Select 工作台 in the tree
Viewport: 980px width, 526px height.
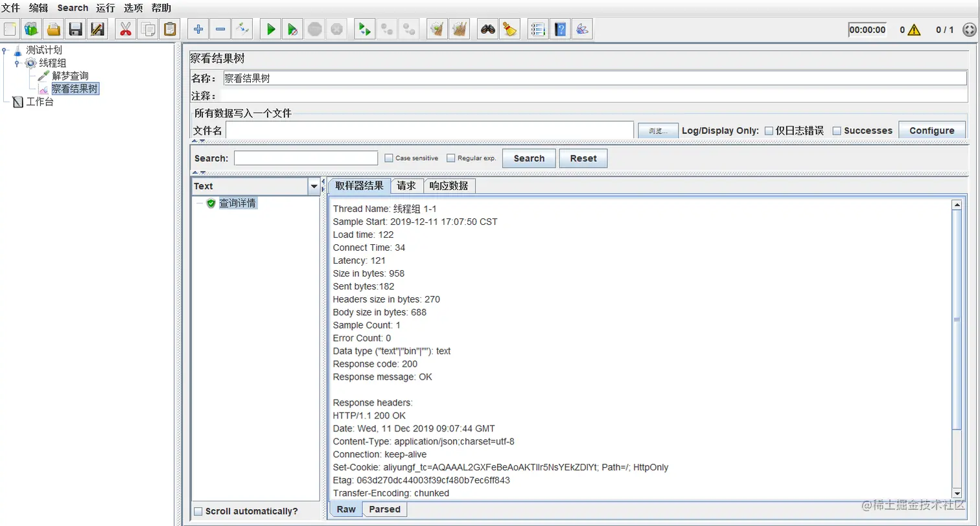(x=40, y=102)
